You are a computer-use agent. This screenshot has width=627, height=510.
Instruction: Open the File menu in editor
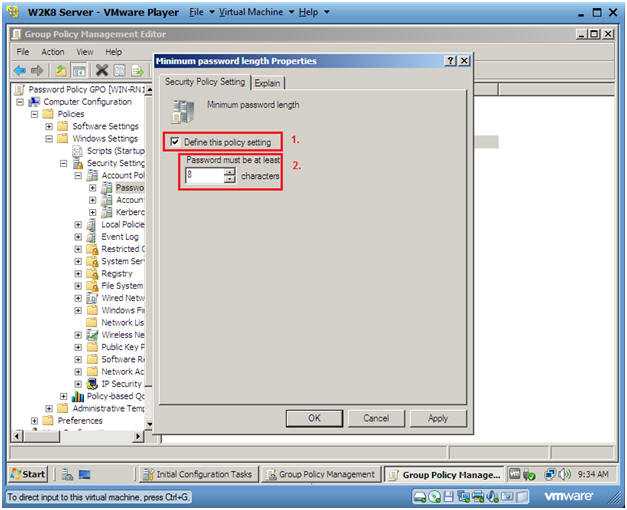(23, 52)
